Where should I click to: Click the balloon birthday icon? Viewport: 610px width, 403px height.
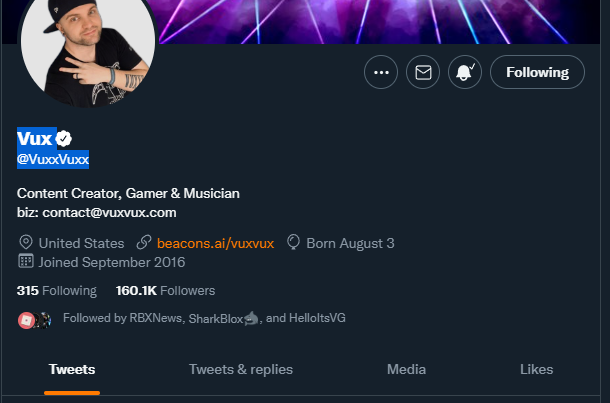click(293, 242)
